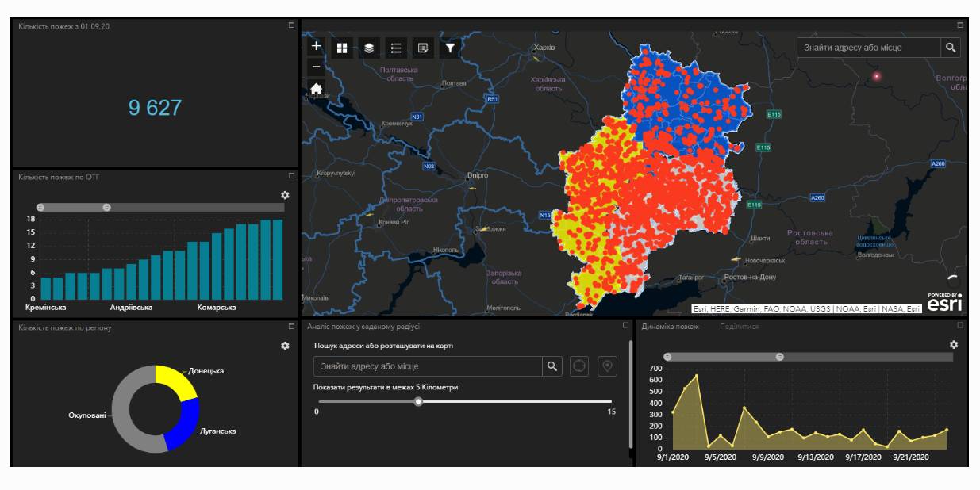Reset map to default home extent
The image size is (980, 490).
click(316, 89)
